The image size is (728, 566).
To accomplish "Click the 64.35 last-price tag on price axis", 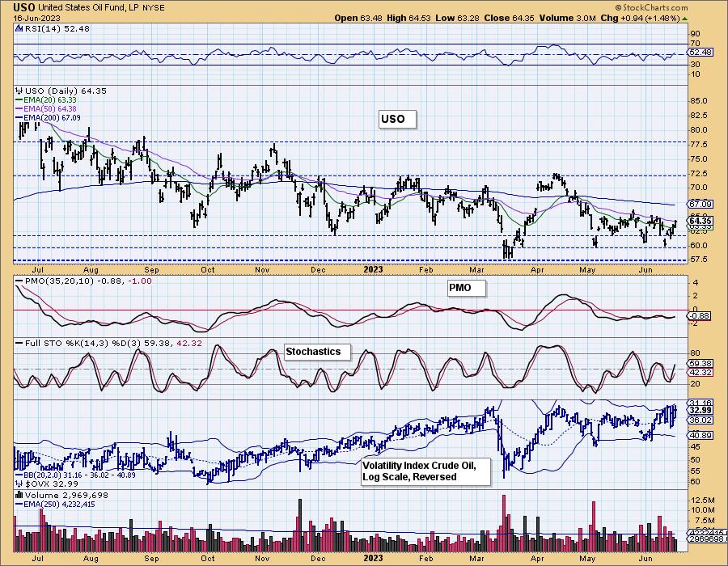I will (700, 221).
